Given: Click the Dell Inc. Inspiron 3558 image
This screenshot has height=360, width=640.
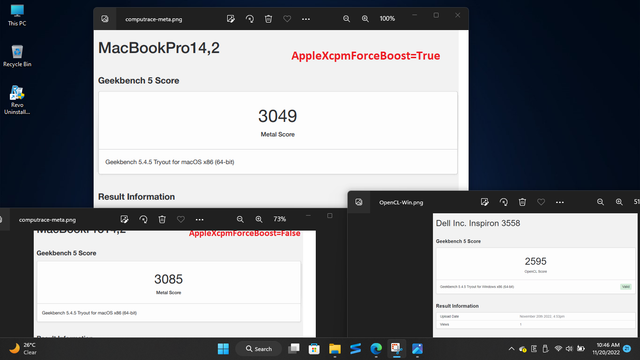Looking at the screenshot, I should click(535, 275).
